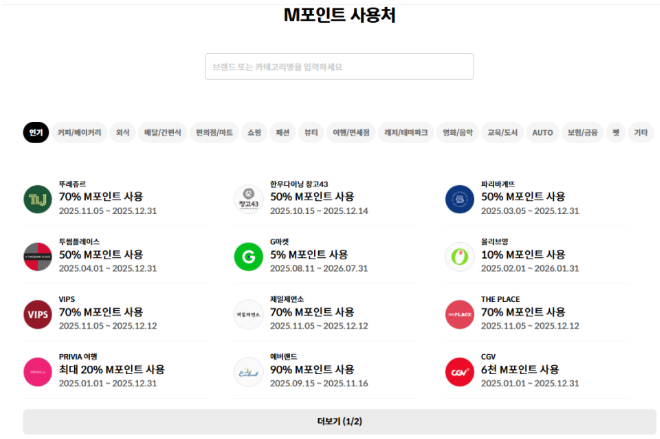This screenshot has width=660, height=439.
Task: Click the 올리브영 green logo icon
Action: [x=459, y=257]
